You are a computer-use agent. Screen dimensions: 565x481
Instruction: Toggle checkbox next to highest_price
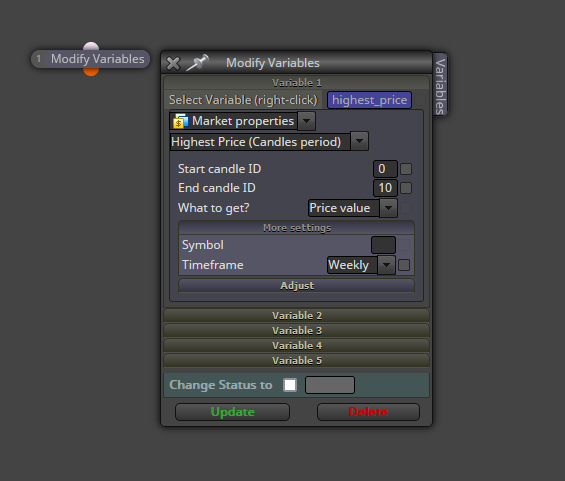[x=420, y=100]
